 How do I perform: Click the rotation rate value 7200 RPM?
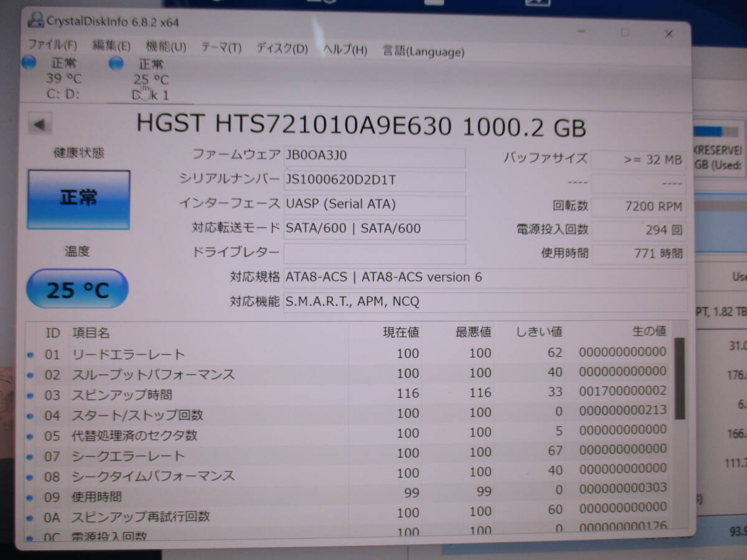click(638, 207)
